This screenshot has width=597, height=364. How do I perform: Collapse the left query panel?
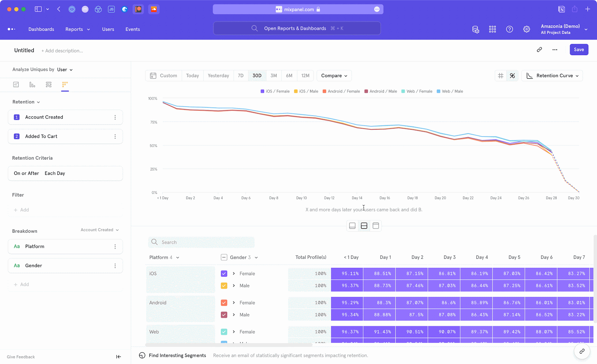coord(118,357)
